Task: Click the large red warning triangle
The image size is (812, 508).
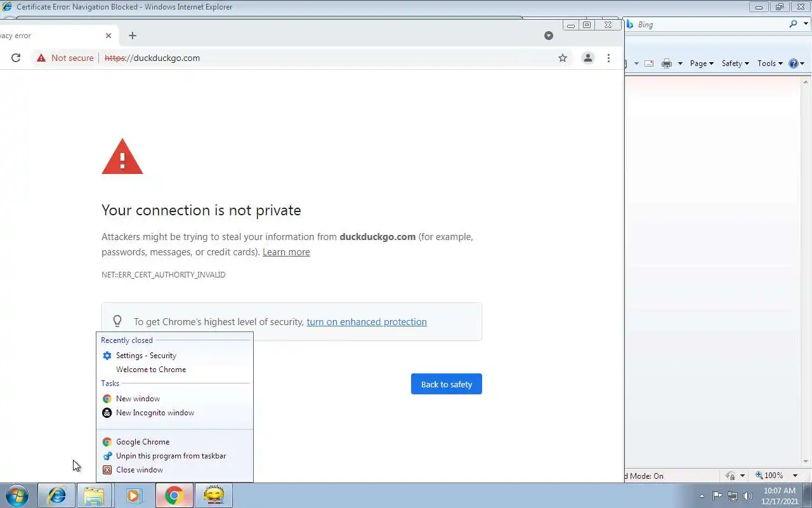Action: tap(122, 156)
